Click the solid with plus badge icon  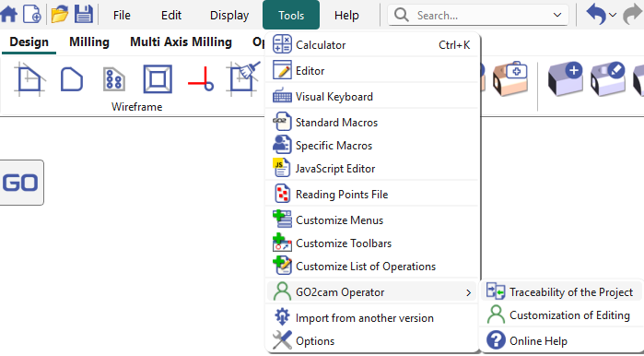tap(566, 79)
